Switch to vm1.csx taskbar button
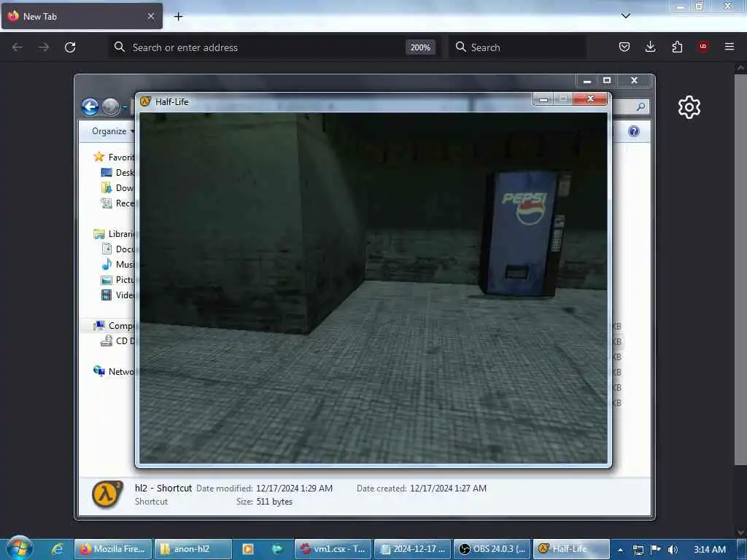 coord(333,549)
